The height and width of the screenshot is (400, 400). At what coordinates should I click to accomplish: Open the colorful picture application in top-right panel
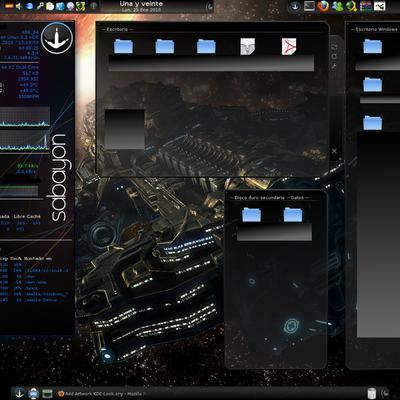(366, 6)
